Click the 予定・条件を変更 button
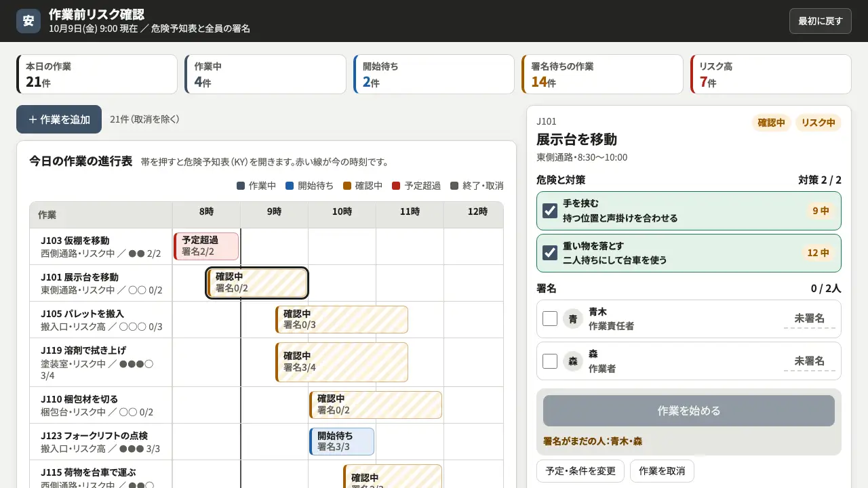The image size is (868, 488). pos(580,471)
